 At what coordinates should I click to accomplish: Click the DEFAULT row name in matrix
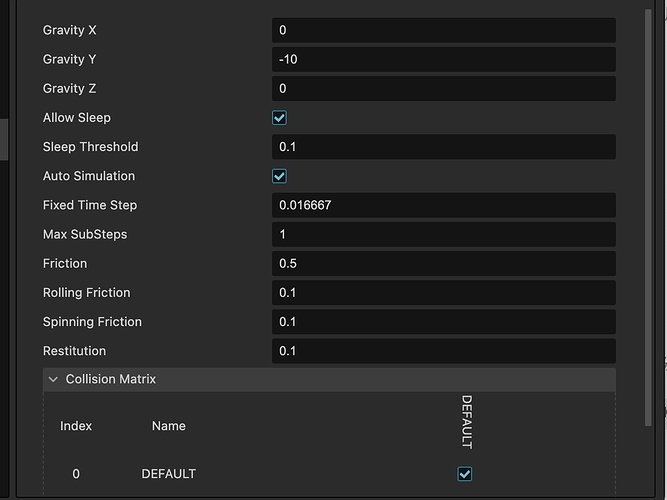pyautogui.click(x=168, y=474)
